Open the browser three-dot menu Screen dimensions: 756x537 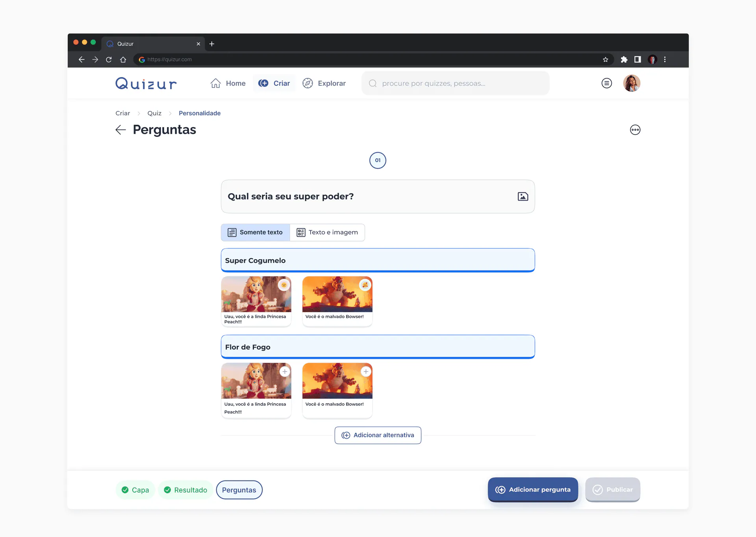coord(665,59)
